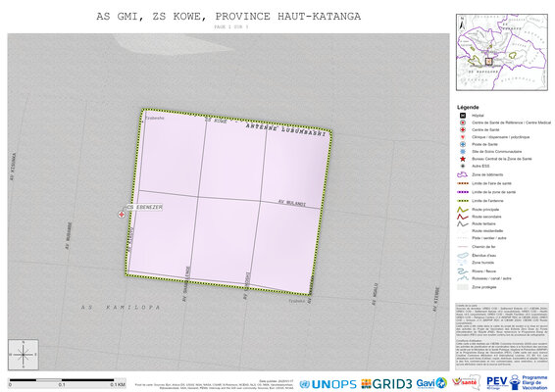The height and width of the screenshot is (392, 555).
Task: Click the Santé ministry logo
Action: pyautogui.click(x=466, y=382)
